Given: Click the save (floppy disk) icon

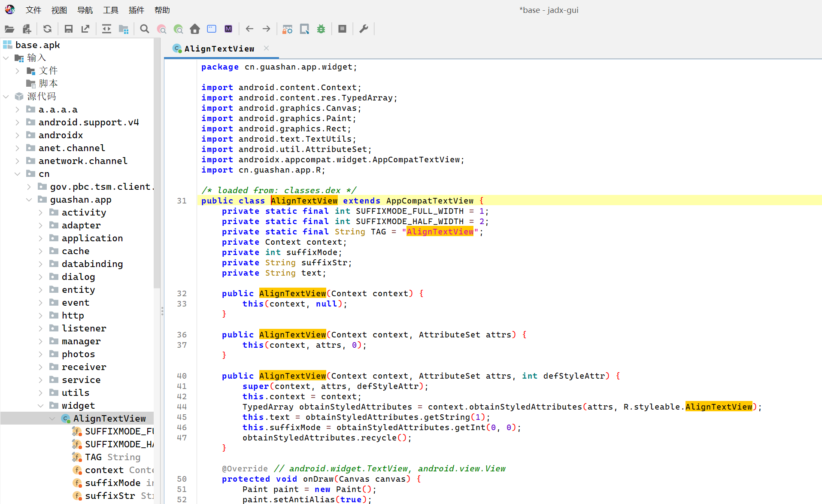Looking at the screenshot, I should click(x=68, y=29).
